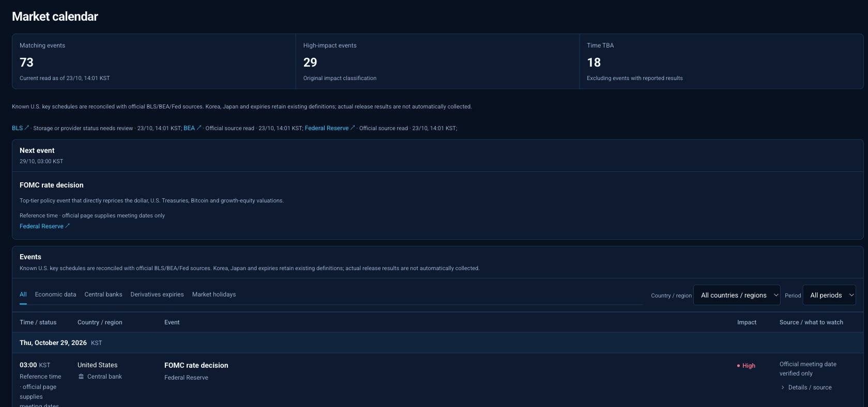Click Official meeting date verified only text
This screenshot has height=407, width=868.
coord(808,369)
